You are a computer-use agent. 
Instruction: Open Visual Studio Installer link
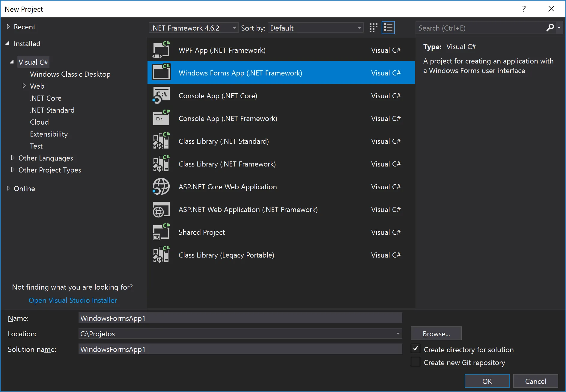tap(73, 300)
